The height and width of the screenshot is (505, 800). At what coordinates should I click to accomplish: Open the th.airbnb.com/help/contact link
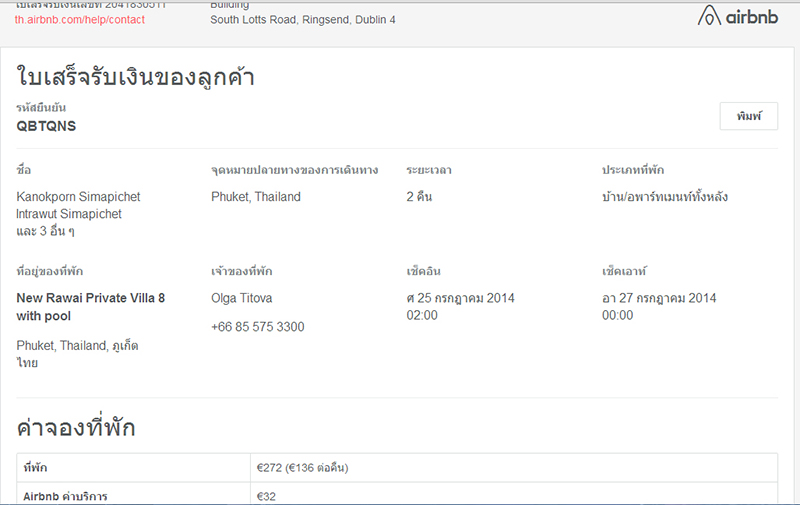coord(84,20)
